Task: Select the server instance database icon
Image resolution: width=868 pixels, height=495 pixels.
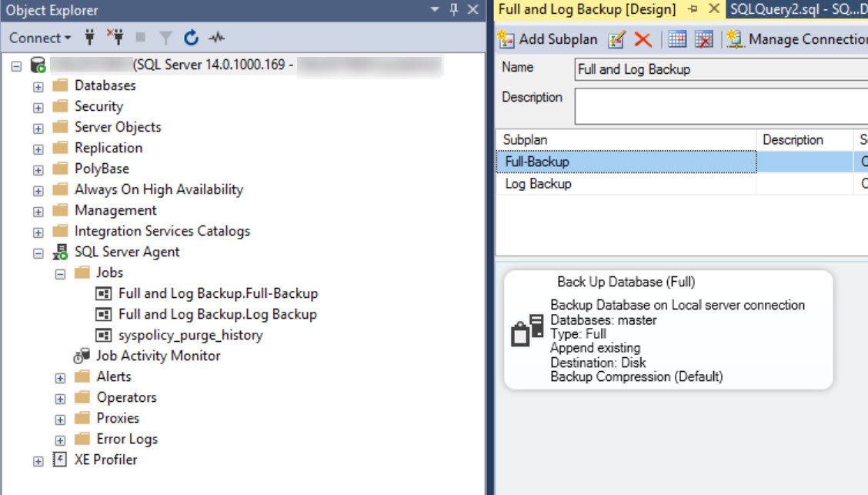Action: tap(38, 65)
